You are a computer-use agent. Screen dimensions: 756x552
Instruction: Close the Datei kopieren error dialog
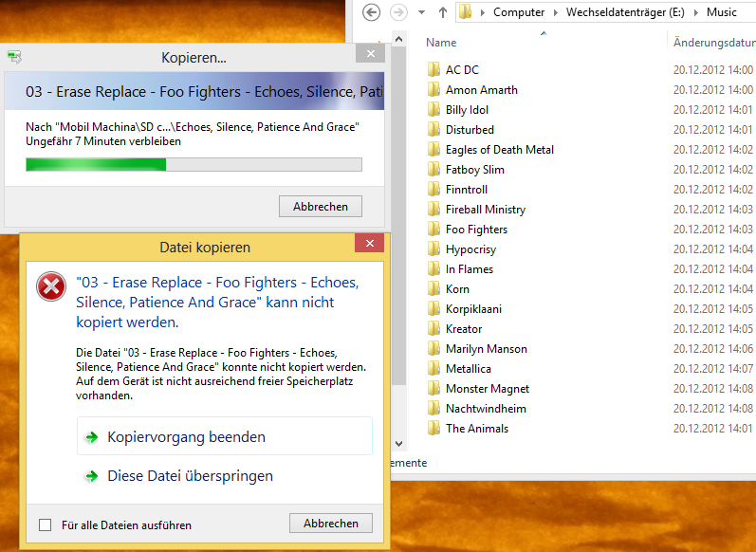[369, 243]
